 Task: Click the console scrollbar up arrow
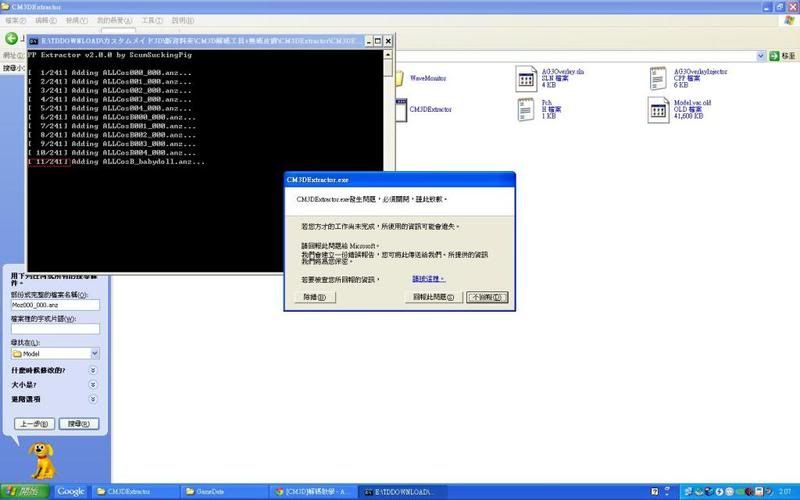[x=388, y=55]
